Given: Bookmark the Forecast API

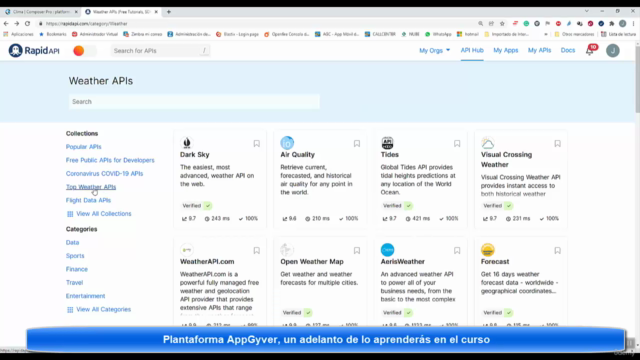Looking at the screenshot, I should [x=558, y=251].
